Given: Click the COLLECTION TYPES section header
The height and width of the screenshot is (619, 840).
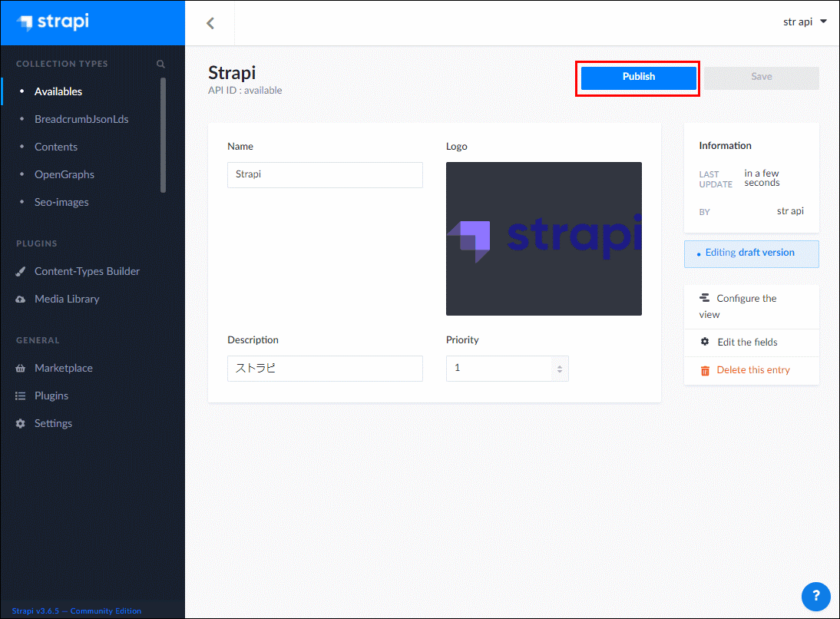Looking at the screenshot, I should click(62, 64).
